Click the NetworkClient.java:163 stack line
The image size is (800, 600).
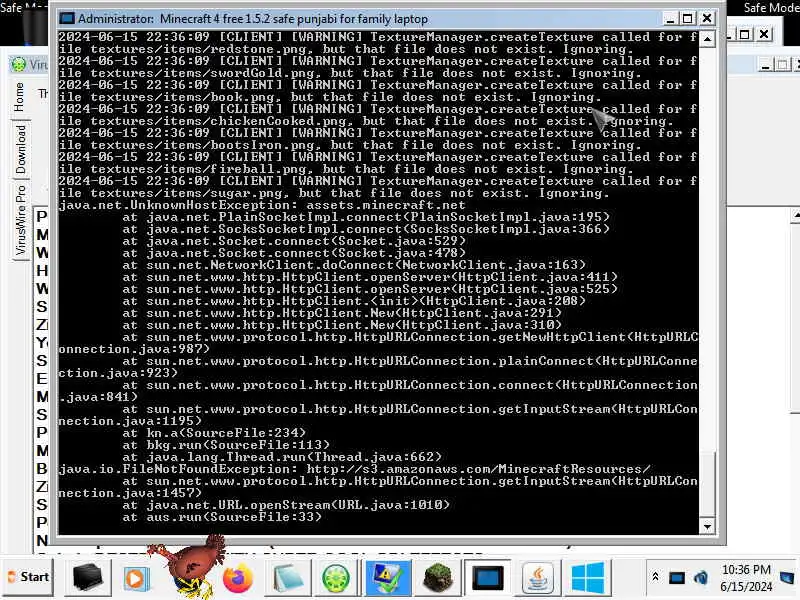pyautogui.click(x=354, y=265)
